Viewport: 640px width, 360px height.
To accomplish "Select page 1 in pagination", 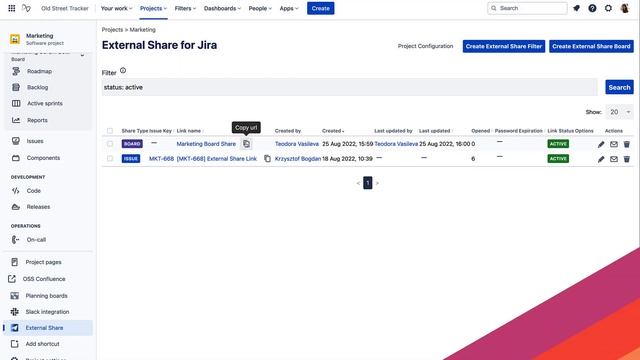I will tap(367, 183).
